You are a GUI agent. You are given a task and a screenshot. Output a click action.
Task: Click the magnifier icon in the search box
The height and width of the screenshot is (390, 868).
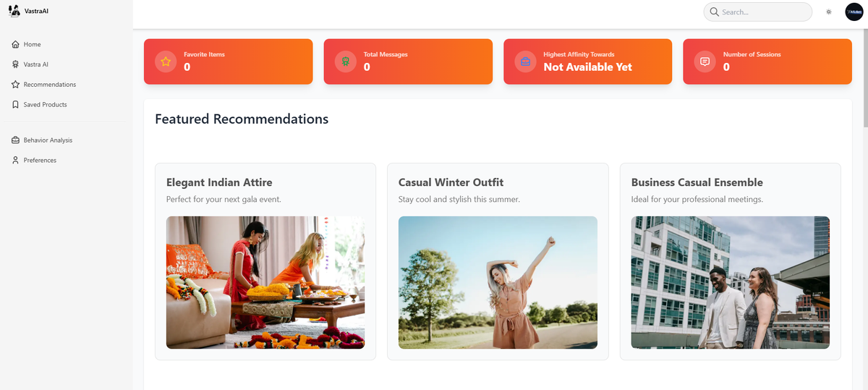[x=715, y=12]
